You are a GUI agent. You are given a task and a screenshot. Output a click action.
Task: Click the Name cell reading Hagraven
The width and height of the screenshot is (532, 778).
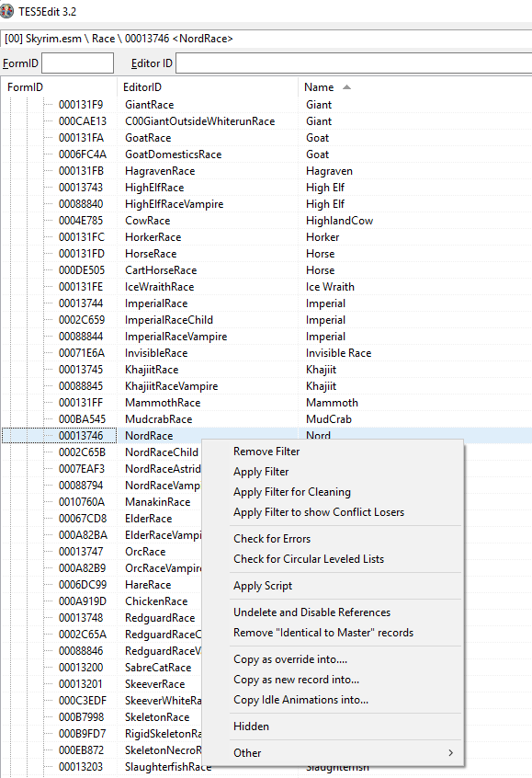(x=329, y=171)
